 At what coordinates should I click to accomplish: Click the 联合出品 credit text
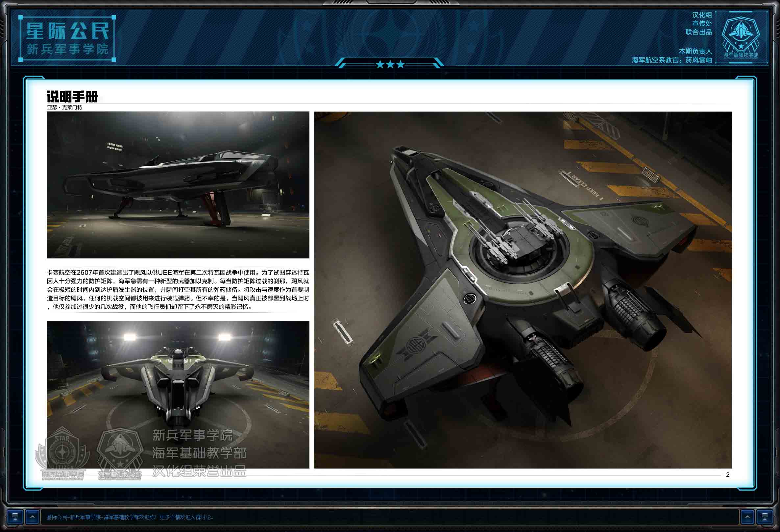click(698, 32)
